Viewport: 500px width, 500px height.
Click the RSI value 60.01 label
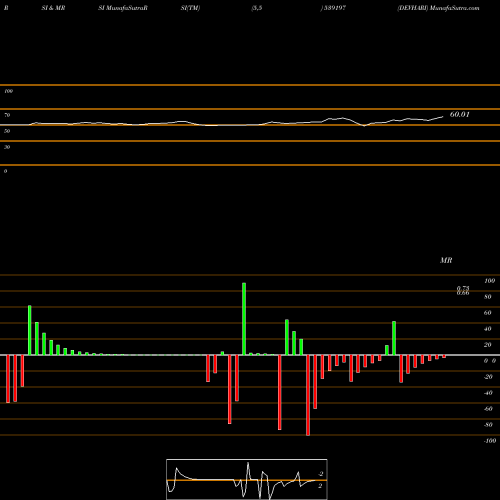460,114
